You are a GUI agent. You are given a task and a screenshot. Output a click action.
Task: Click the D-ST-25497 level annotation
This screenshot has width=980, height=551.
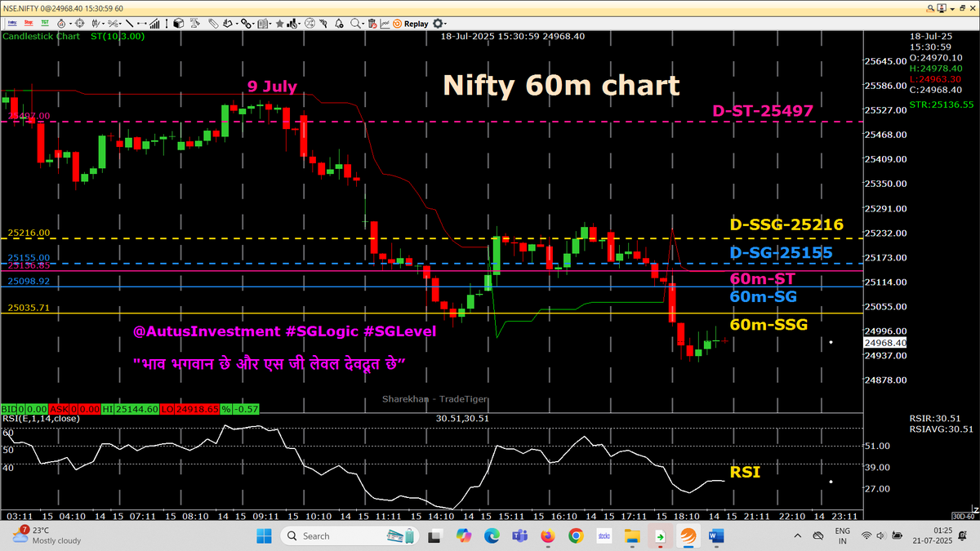(763, 111)
